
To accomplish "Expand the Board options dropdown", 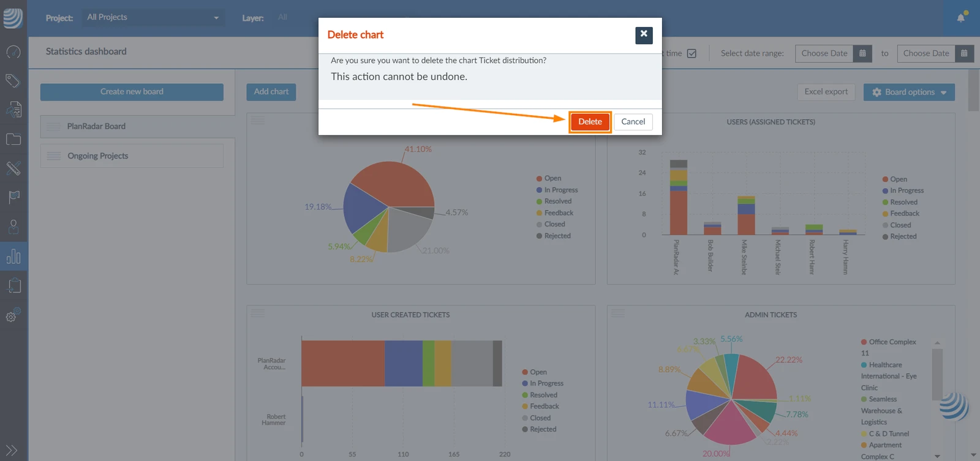I will click(x=909, y=92).
